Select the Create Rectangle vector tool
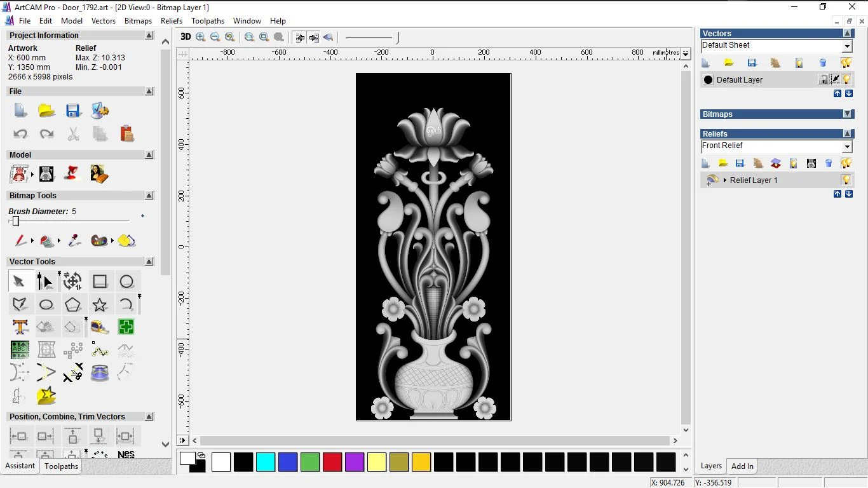Screen dimensions: 868x488 [x=100, y=281]
